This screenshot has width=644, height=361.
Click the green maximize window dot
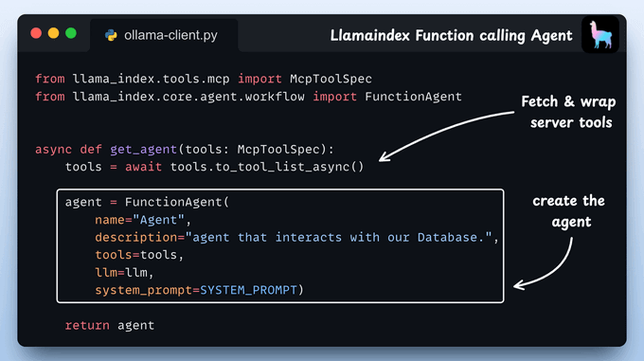pos(71,33)
